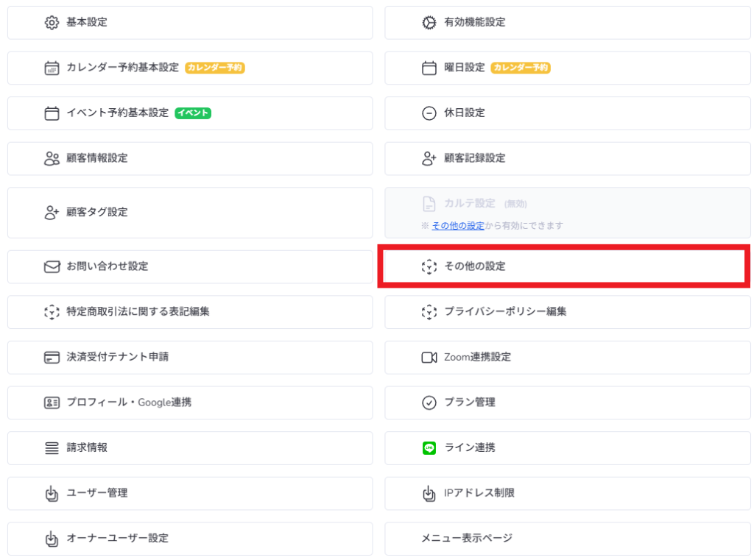Open イベント予約基本設定 settings

[117, 113]
